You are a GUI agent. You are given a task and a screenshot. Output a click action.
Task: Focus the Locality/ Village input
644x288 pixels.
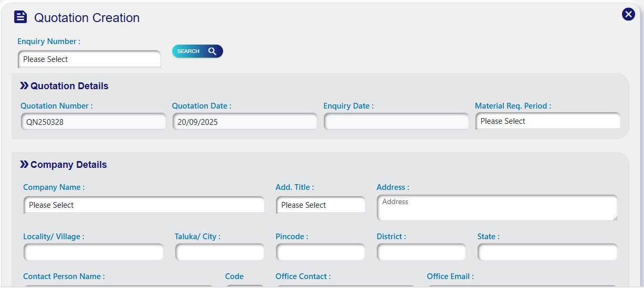93,252
